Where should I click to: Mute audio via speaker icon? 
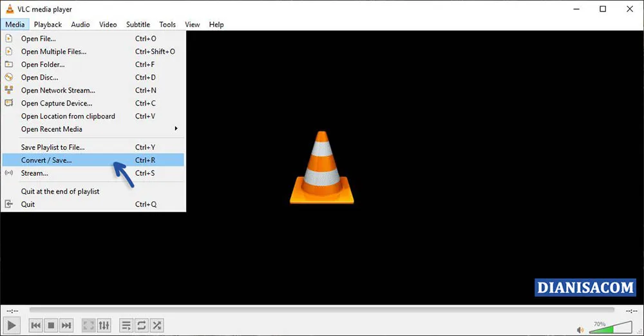coord(580,330)
